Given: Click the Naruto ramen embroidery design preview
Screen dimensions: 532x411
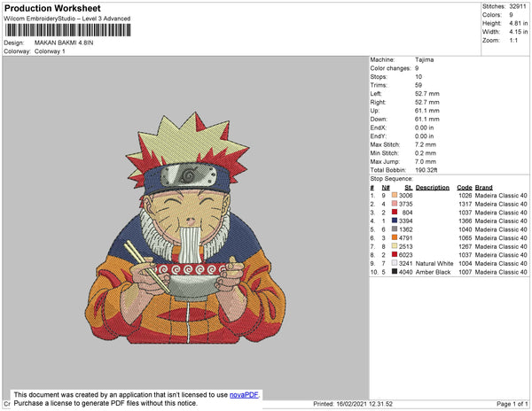Looking at the screenshot, I should coord(185,228).
